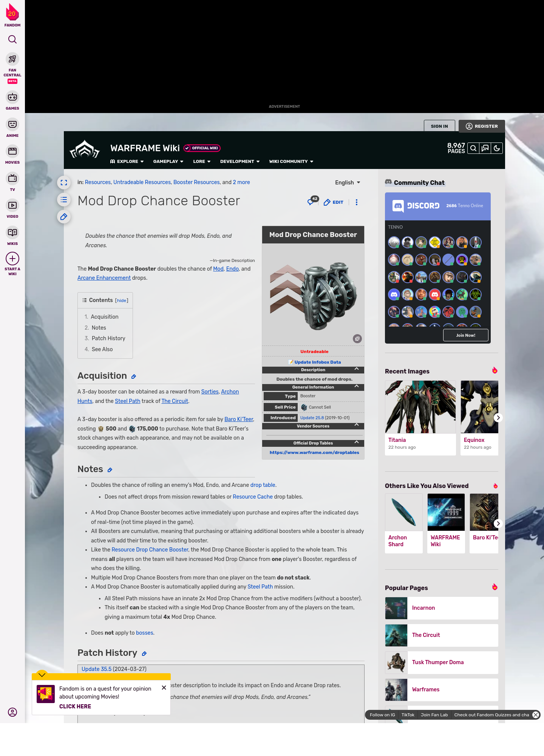This screenshot has width=544, height=756.
Task: Open the Archon Shard card thumbnail
Action: [404, 512]
